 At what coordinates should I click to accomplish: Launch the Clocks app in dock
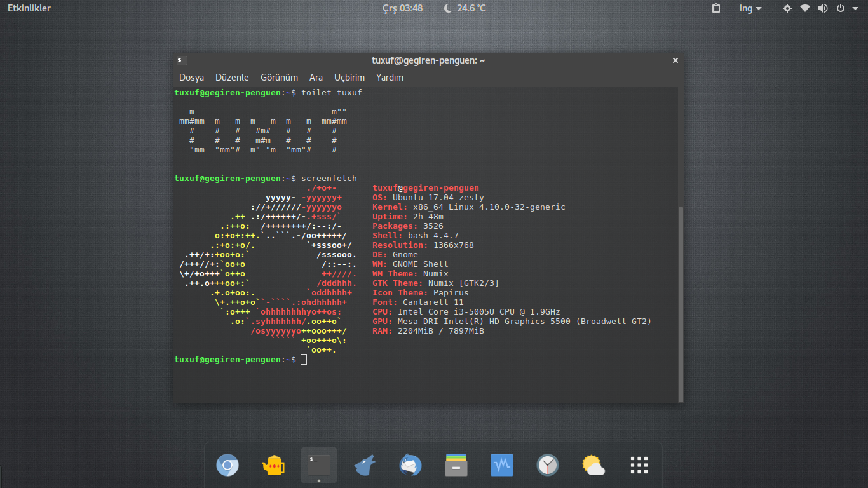pos(548,465)
